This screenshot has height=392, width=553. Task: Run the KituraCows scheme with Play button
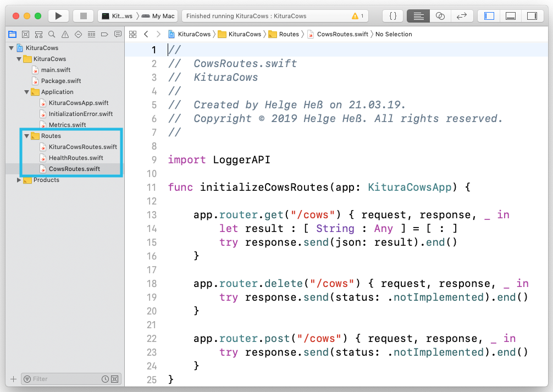point(59,16)
